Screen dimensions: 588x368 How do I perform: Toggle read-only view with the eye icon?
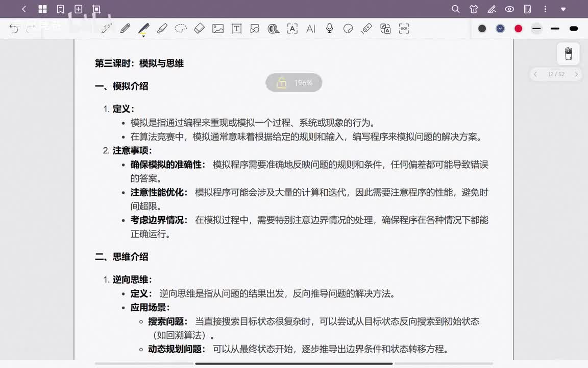tap(509, 9)
